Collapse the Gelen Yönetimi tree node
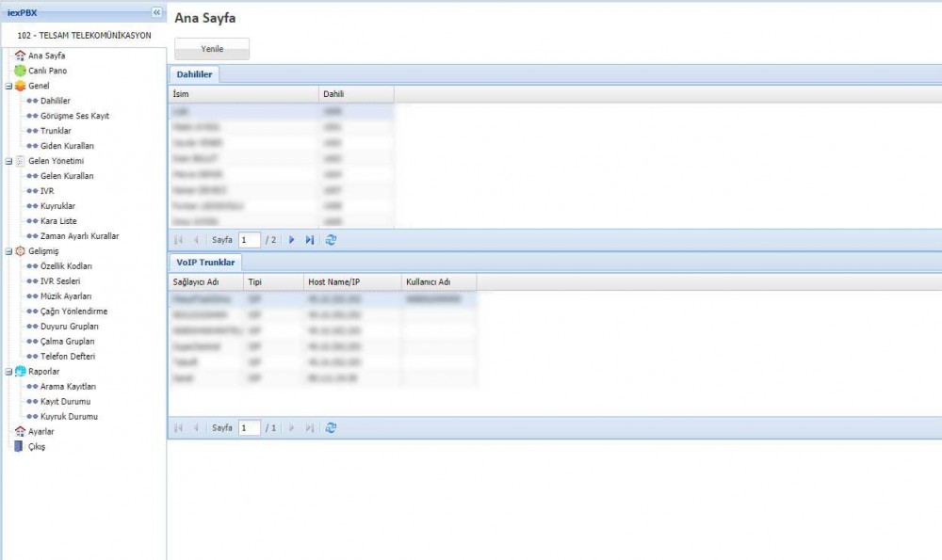Screen dimensions: 942x560 (x=8, y=161)
